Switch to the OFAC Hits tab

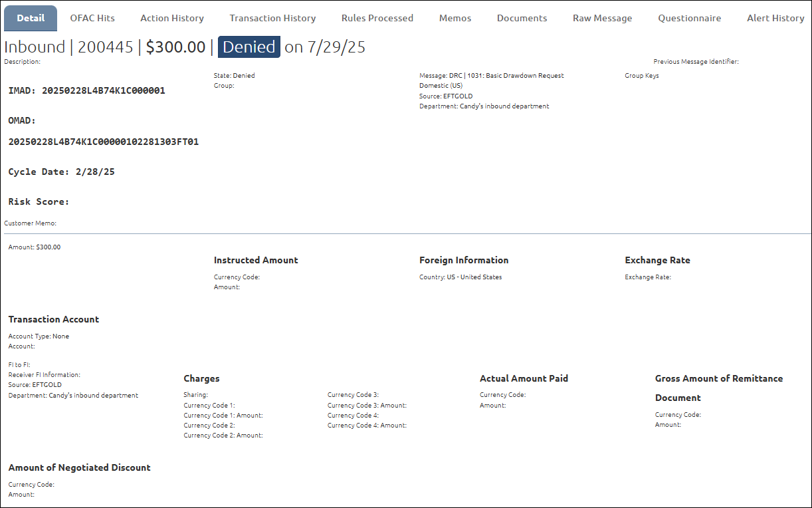coord(92,18)
